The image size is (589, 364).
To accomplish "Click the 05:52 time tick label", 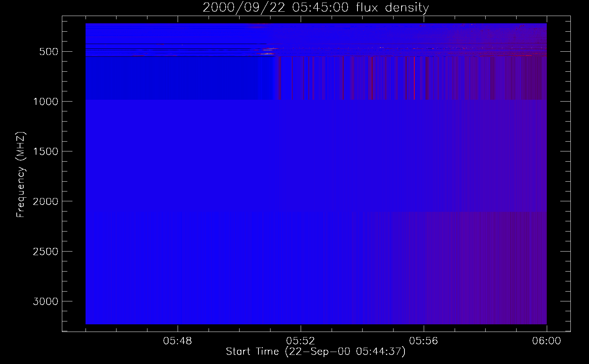I will pyautogui.click(x=301, y=341).
